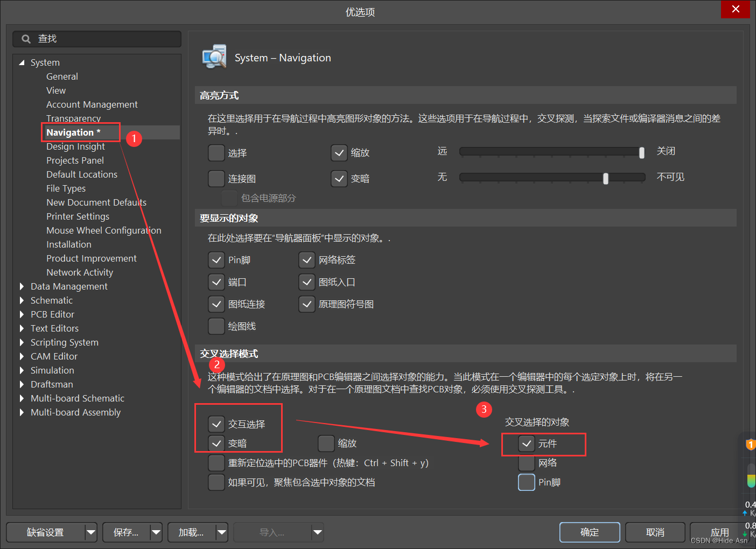The height and width of the screenshot is (549, 756).
Task: Uncheck the 网络标签 checkbox
Action: (307, 261)
